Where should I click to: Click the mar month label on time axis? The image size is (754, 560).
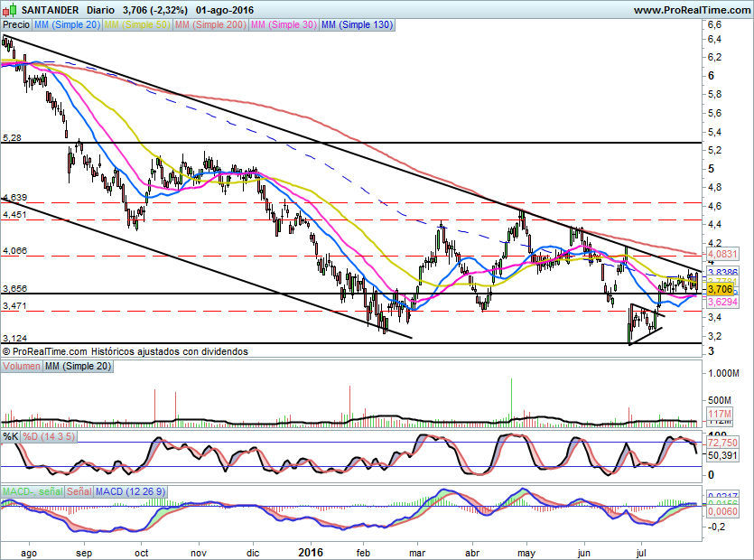pyautogui.click(x=417, y=554)
